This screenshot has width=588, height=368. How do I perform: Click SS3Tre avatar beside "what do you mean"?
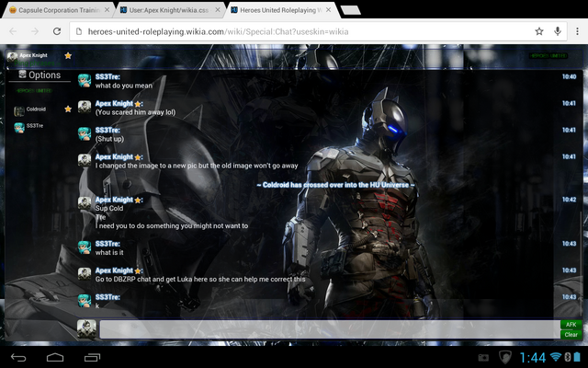pos(85,80)
